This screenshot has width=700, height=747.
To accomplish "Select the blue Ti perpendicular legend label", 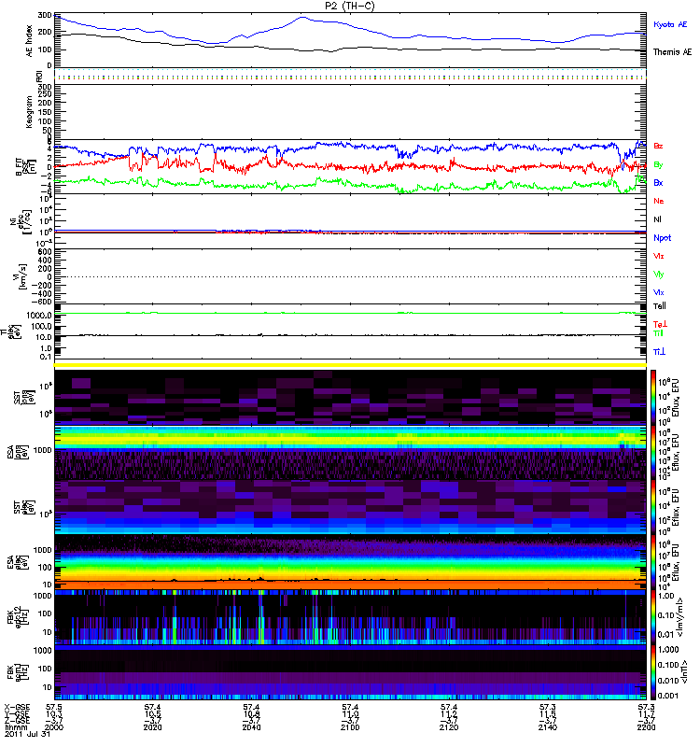I will point(659,352).
